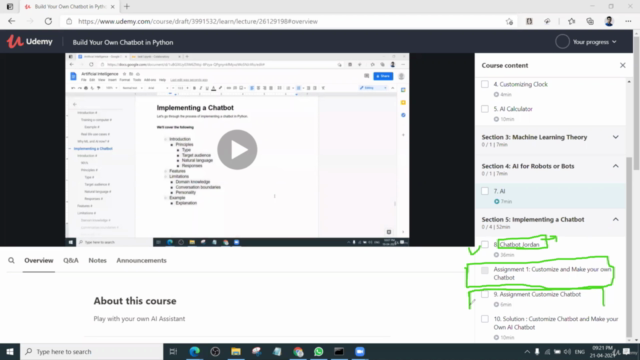Open the browser Favorites list
The image size is (640, 360).
pyautogui.click(x=571, y=21)
